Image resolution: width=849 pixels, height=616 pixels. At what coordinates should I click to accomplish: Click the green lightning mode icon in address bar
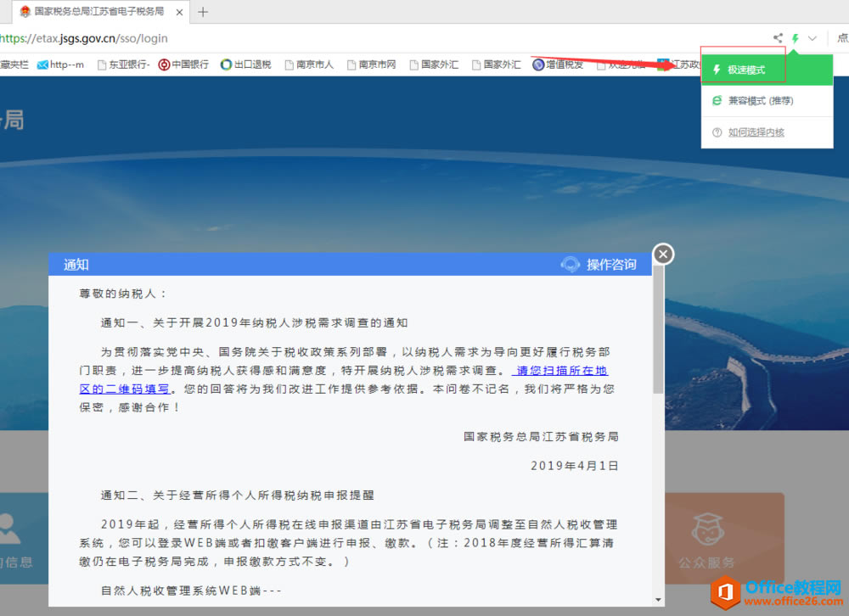click(x=795, y=38)
